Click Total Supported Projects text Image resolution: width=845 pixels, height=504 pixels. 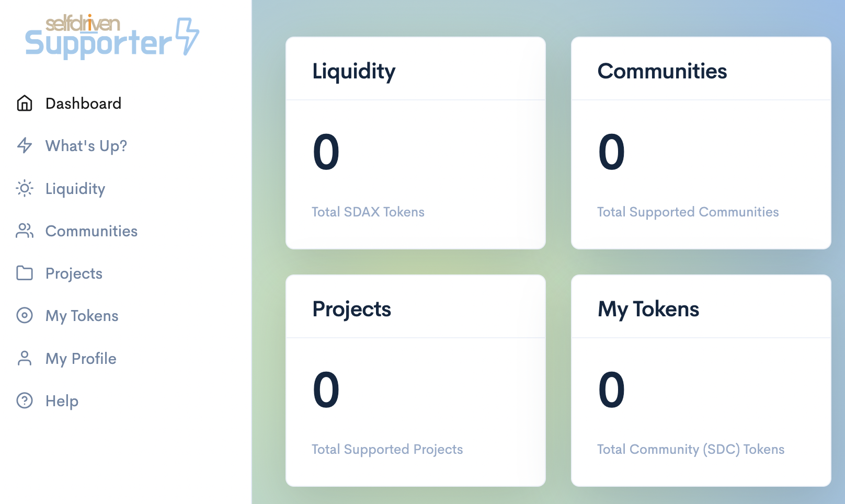(x=387, y=449)
